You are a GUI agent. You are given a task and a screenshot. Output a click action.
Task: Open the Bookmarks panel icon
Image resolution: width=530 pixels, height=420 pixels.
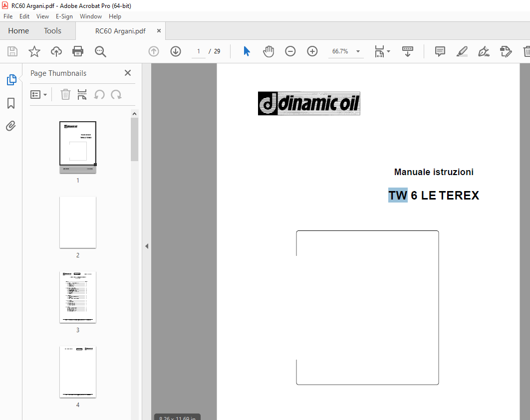11,103
